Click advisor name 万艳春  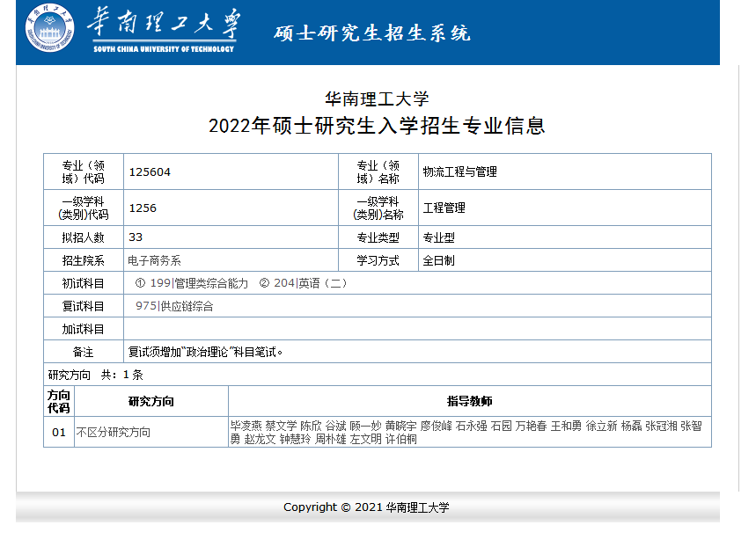pyautogui.click(x=532, y=426)
